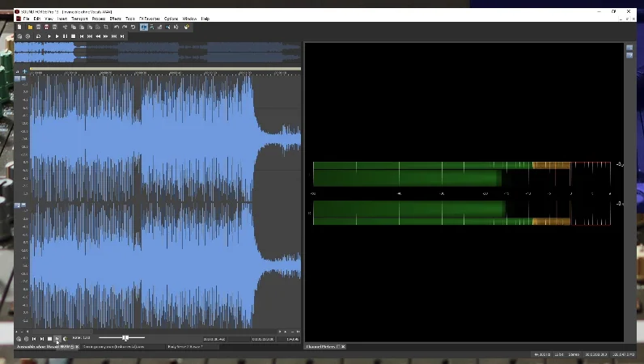Click the time ruler above the waveform

(x=166, y=73)
